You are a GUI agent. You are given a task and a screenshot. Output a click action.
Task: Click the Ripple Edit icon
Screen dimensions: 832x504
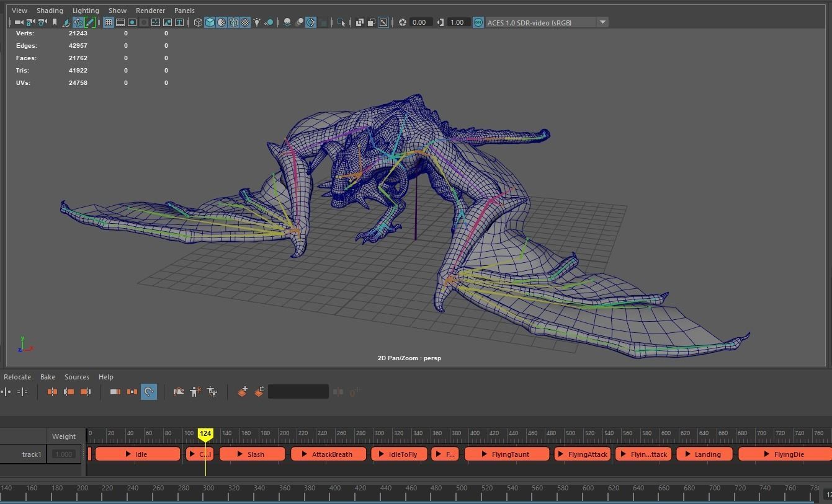132,392
